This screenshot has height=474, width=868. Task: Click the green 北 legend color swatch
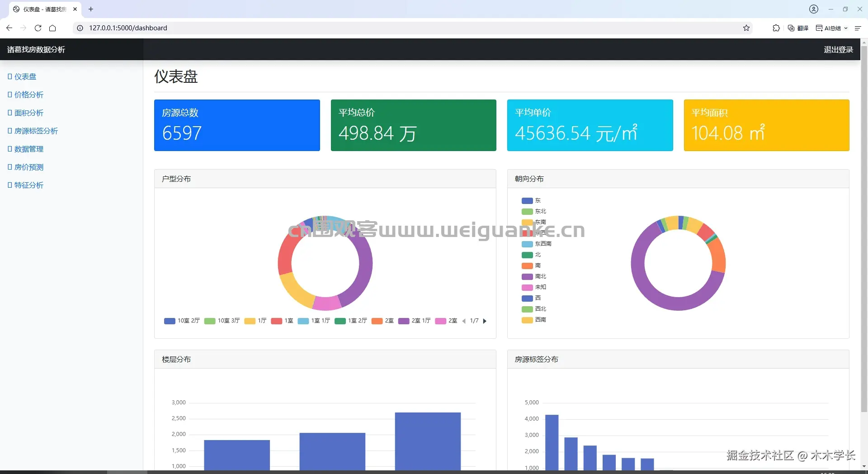[x=527, y=255]
